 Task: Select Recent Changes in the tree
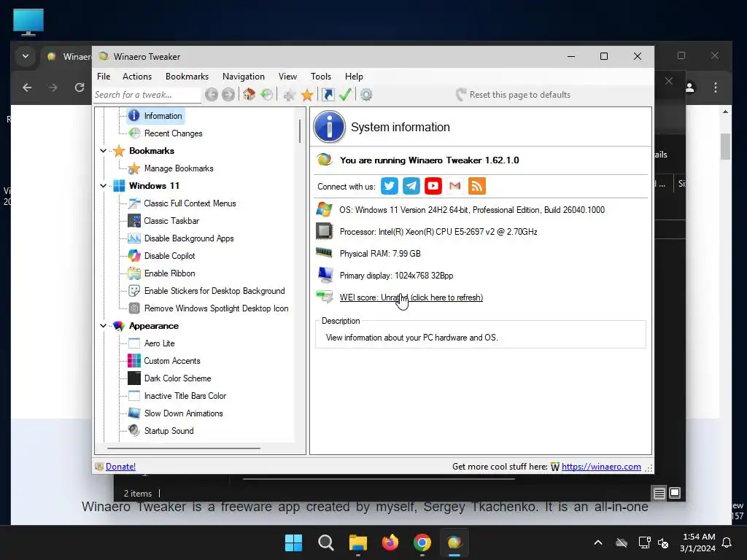pos(174,133)
